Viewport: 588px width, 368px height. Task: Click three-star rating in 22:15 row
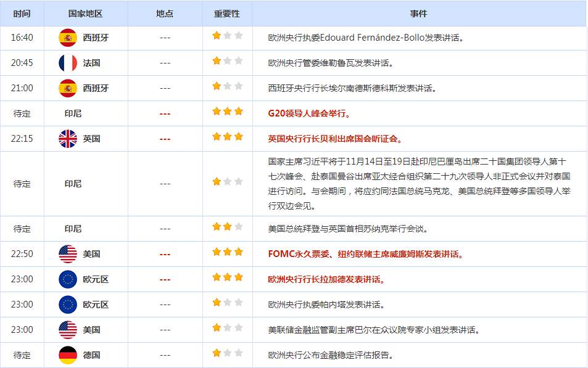click(x=227, y=136)
